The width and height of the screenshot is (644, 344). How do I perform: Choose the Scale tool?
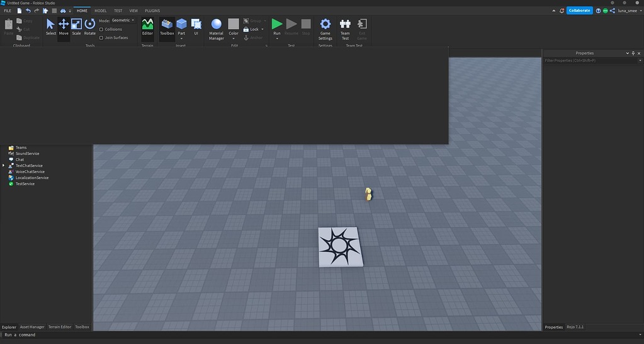(x=76, y=26)
